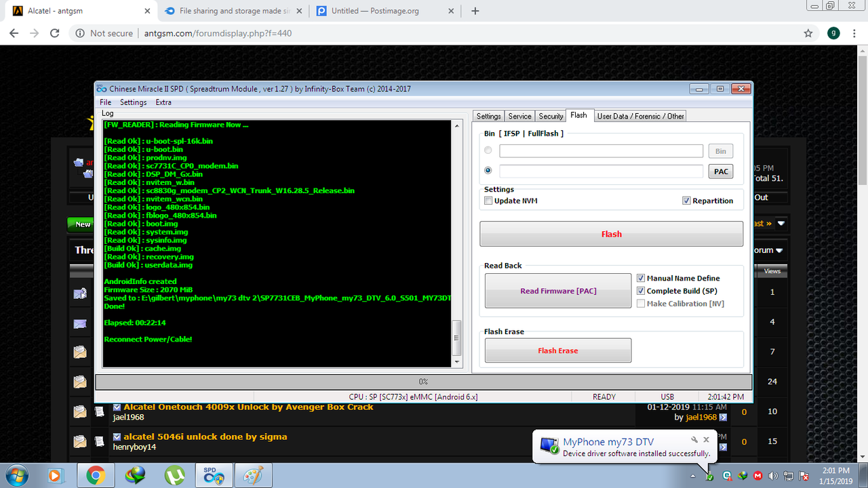Click Chrome's back arrow

[14, 33]
